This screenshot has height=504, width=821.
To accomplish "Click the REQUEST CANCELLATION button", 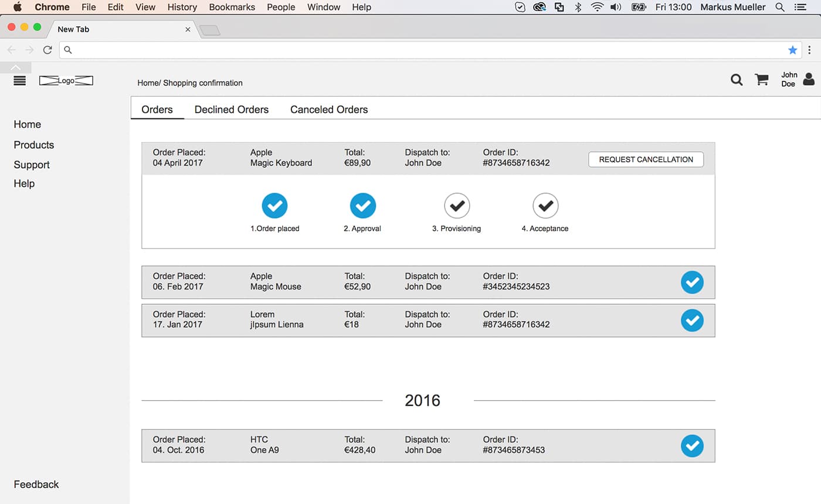I will (646, 159).
